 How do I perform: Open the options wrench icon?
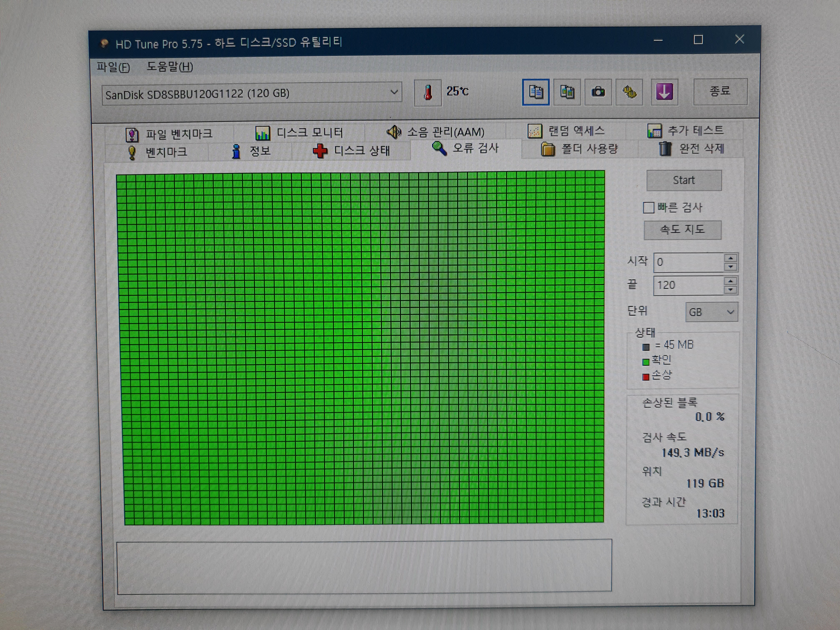pos(629,92)
